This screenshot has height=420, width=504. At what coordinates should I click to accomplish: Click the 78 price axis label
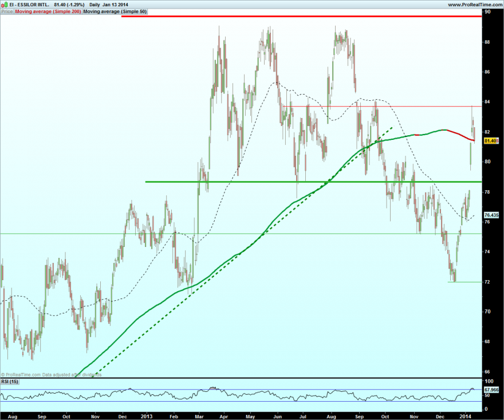(x=487, y=192)
